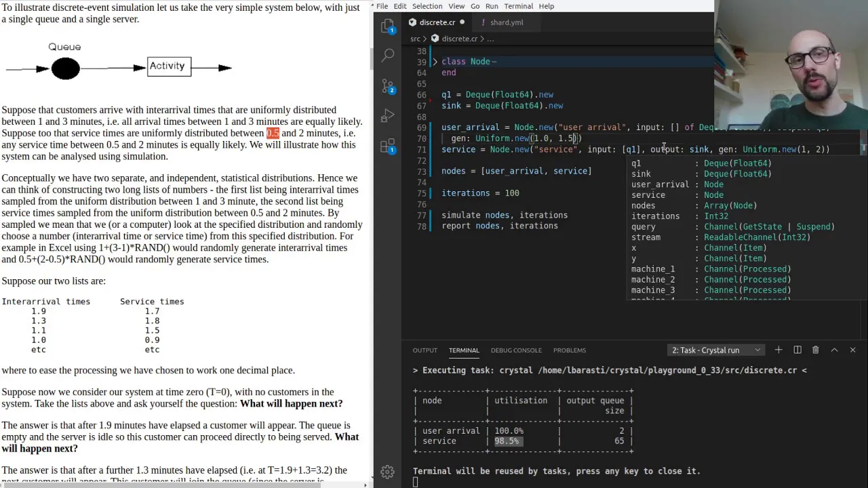Open Source Control view in activity bar
This screenshot has width=868, height=488.
click(388, 85)
